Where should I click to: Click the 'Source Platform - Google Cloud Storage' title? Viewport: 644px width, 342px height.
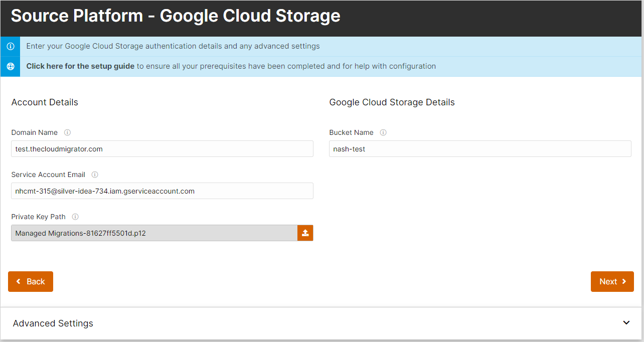176,16
